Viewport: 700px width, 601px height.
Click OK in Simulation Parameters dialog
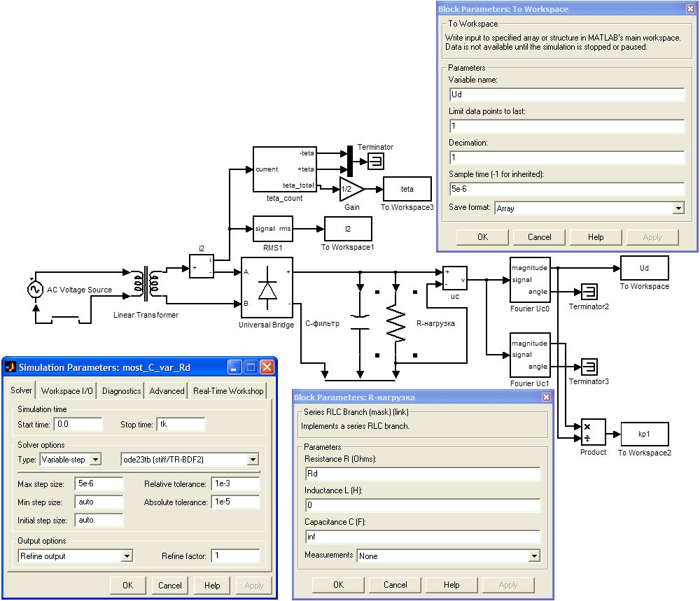[x=128, y=586]
